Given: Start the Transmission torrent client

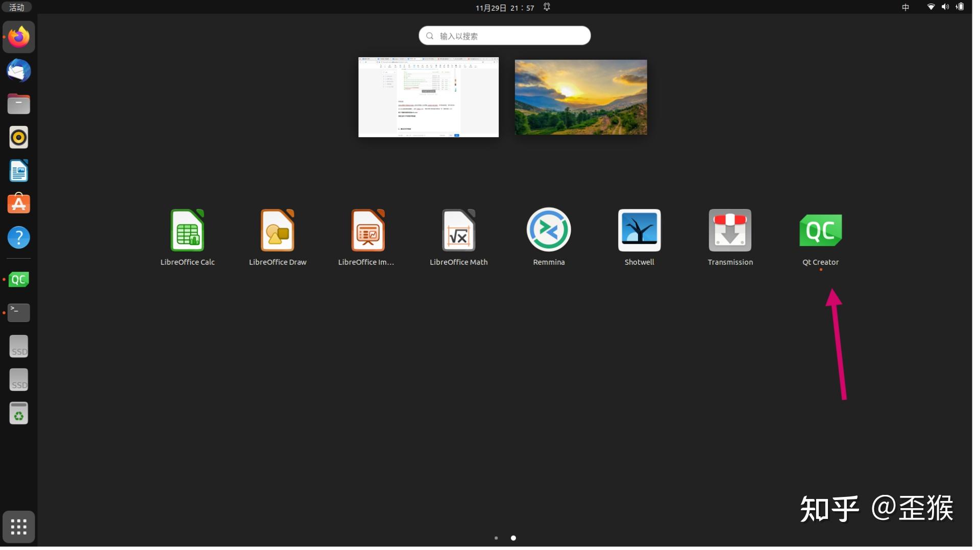Looking at the screenshot, I should 729,230.
